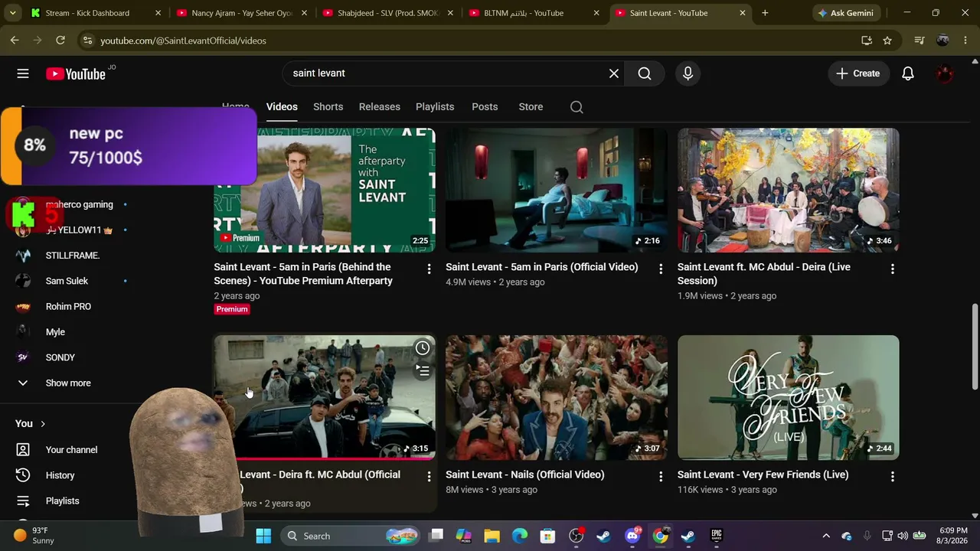The width and height of the screenshot is (980, 551).
Task: Open the Windows taskbar Search box
Action: 349,536
